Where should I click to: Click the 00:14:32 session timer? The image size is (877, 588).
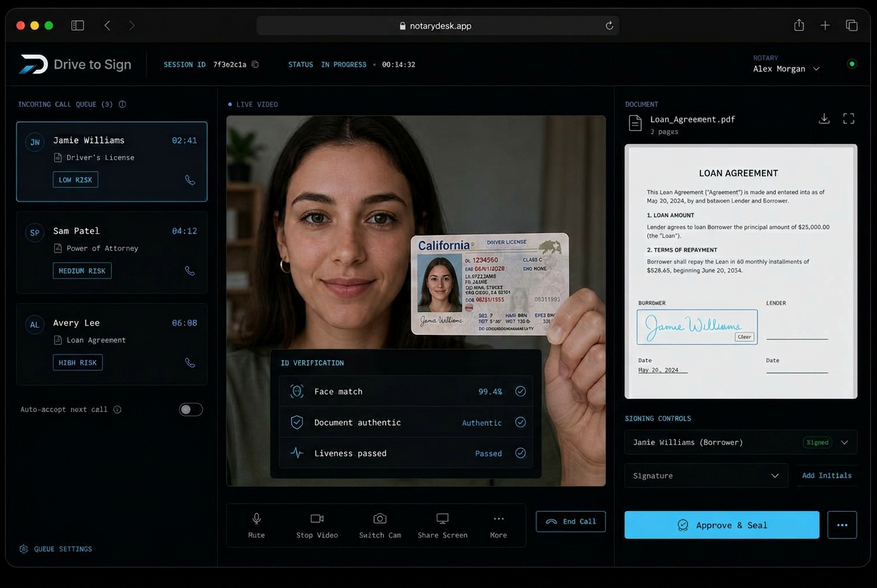point(399,64)
